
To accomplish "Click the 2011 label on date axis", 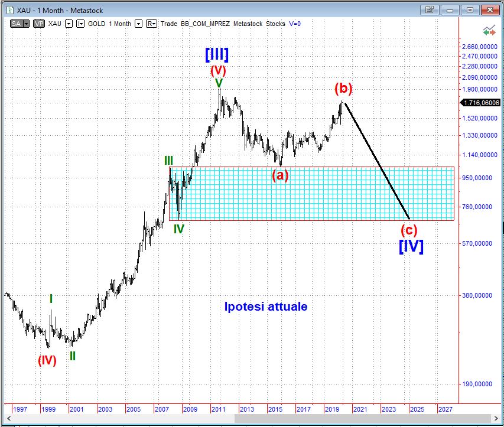I will pos(219,409).
